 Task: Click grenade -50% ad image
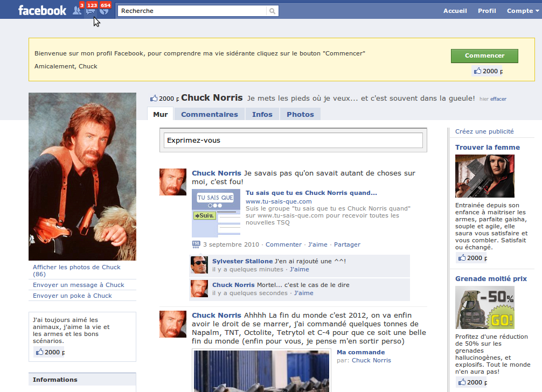484,307
